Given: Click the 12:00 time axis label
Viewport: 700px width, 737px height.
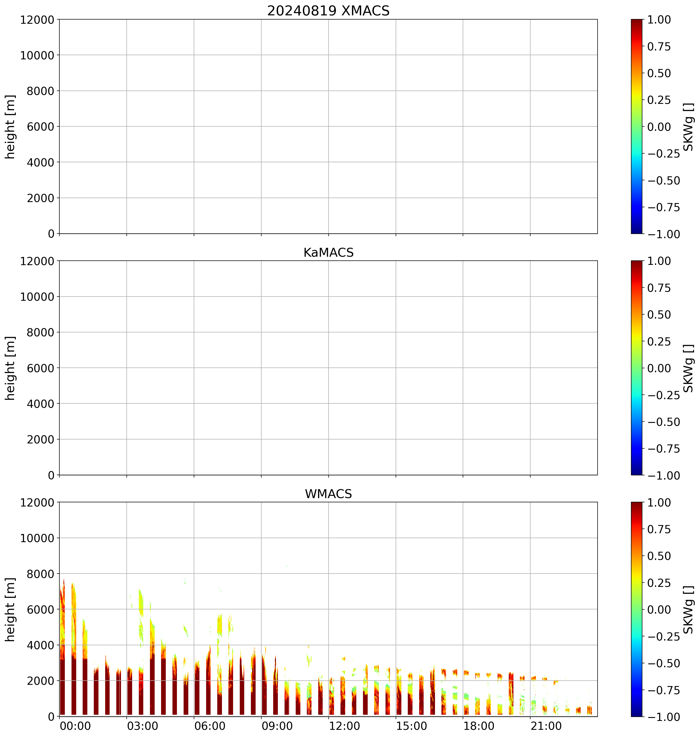Looking at the screenshot, I should point(344,726).
